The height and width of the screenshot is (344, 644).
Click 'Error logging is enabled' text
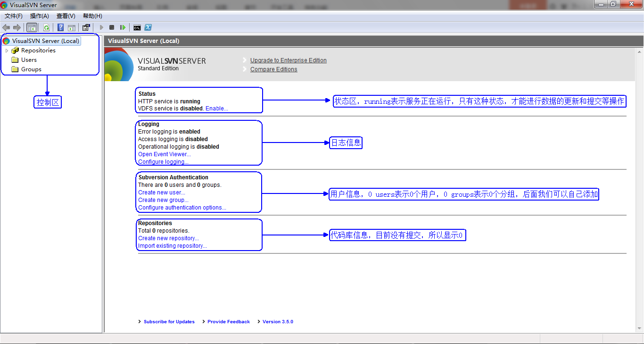[169, 132]
